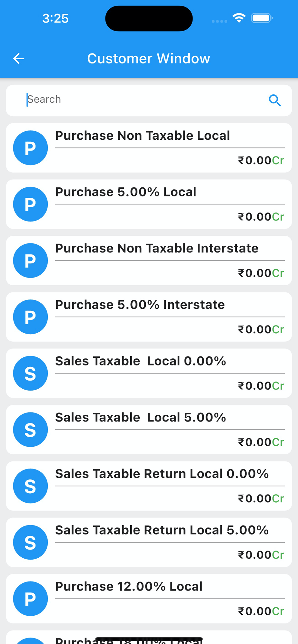This screenshot has width=298, height=644.
Task: Open the Purchase 12.00% Local title
Action: pyautogui.click(x=129, y=586)
